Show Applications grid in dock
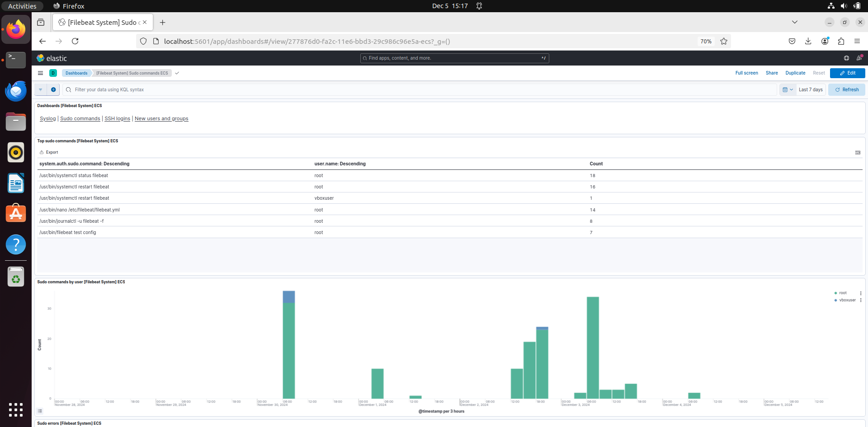The image size is (868, 427). (x=16, y=410)
